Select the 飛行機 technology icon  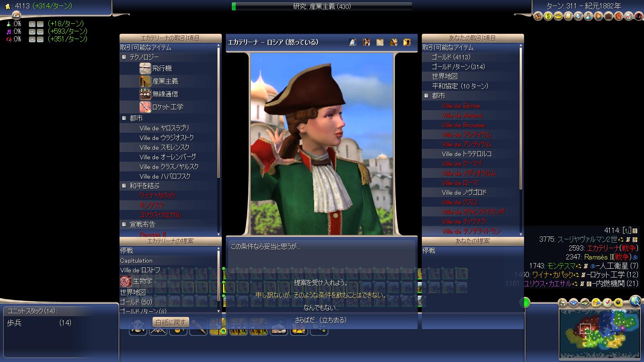(145, 68)
